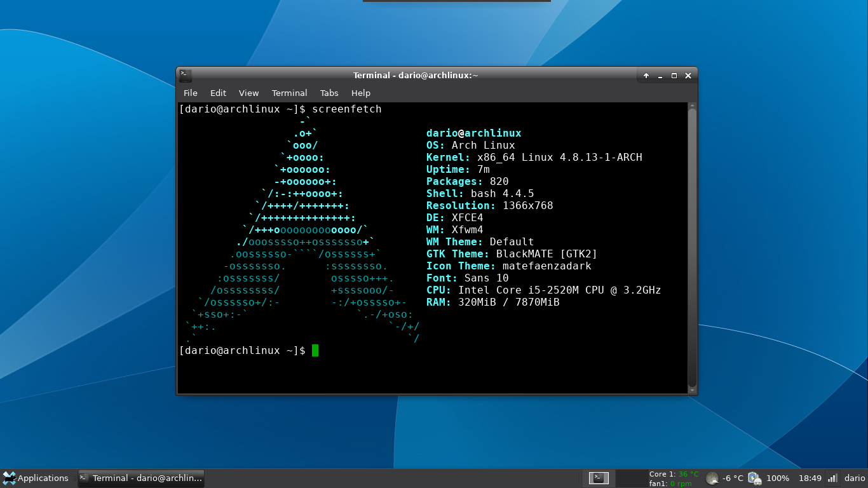The image size is (868, 488).
Task: Click the Xfce mouse logo icon
Action: pos(9,478)
